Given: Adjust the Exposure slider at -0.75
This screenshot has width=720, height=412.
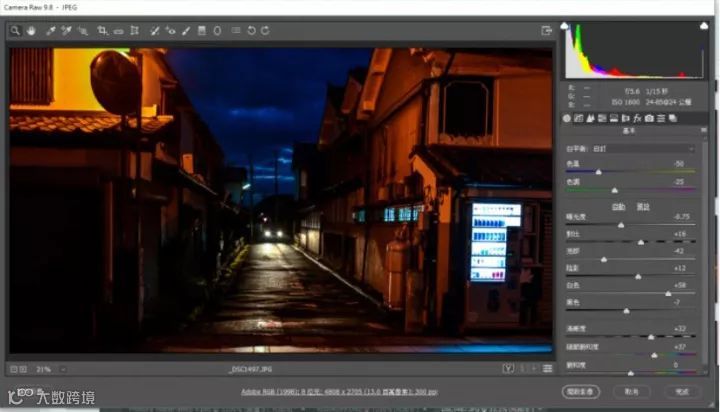Looking at the screenshot, I should coord(621,225).
